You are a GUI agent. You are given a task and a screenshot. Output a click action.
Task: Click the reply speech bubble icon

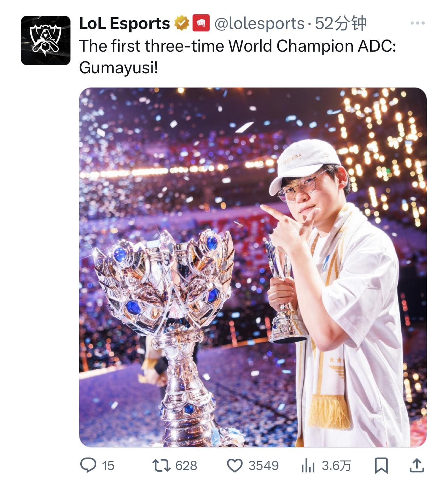coord(88,465)
